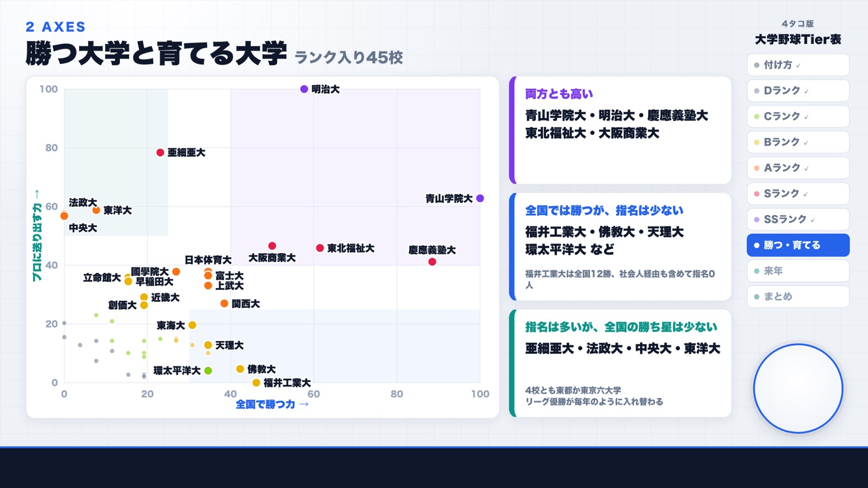Viewport: 868px width, 488px height.
Task: Go to the Bランク section
Action: click(798, 142)
